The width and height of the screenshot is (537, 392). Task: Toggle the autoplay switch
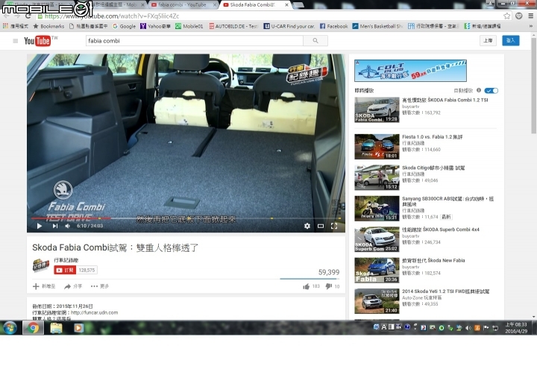[491, 91]
